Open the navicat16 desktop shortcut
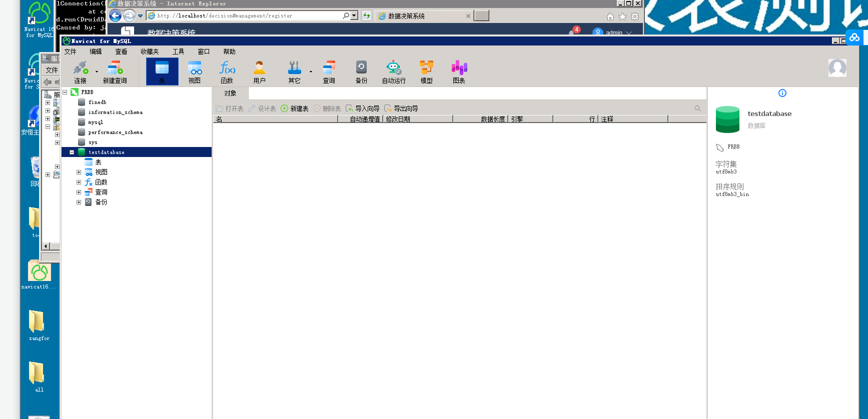 pos(39,275)
